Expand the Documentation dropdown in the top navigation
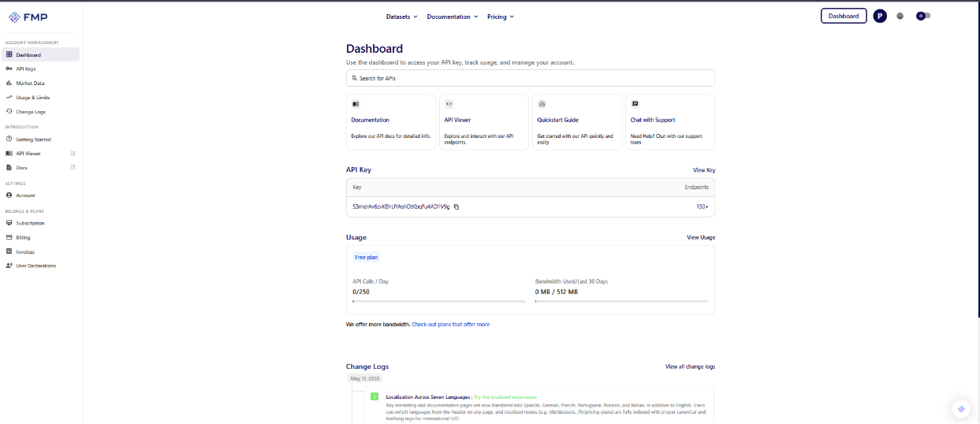The image size is (980, 424). [453, 17]
